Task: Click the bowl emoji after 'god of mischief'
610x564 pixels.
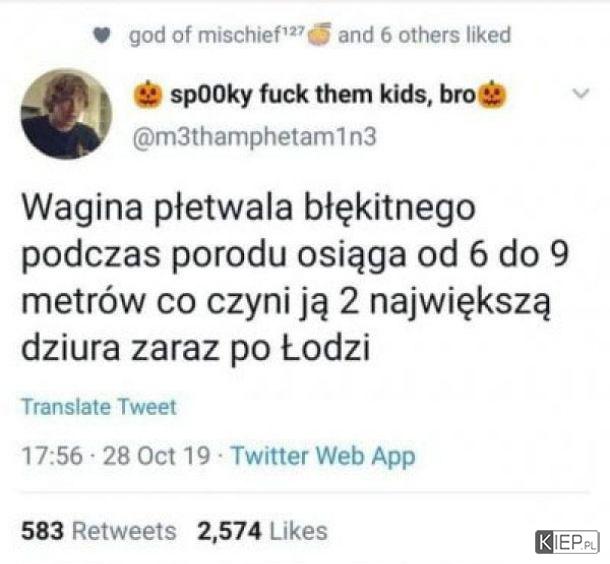Action: click(320, 33)
